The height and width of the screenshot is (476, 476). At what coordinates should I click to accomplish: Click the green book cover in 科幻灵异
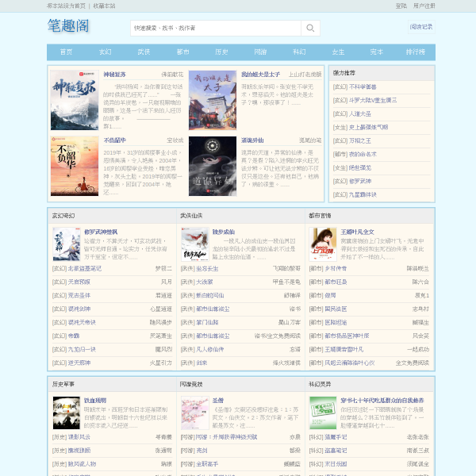(323, 413)
